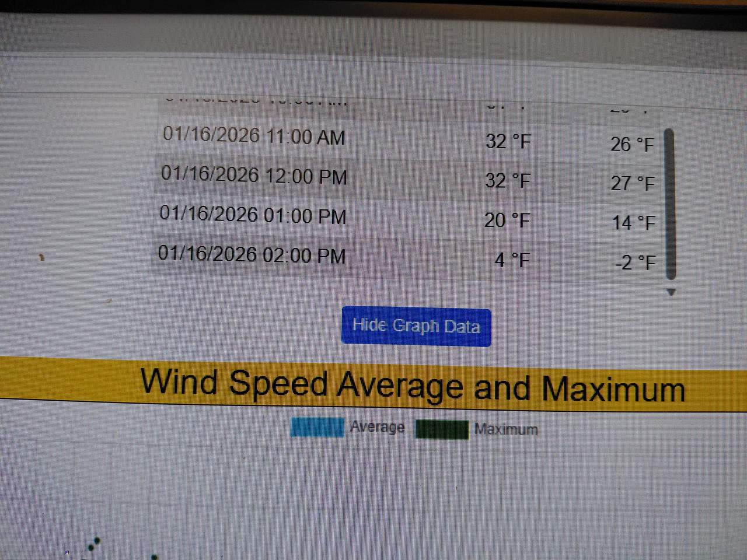Viewport: 747px width, 560px height.
Task: Select the 01/16/2026 02:00 PM cell
Action: point(252,255)
